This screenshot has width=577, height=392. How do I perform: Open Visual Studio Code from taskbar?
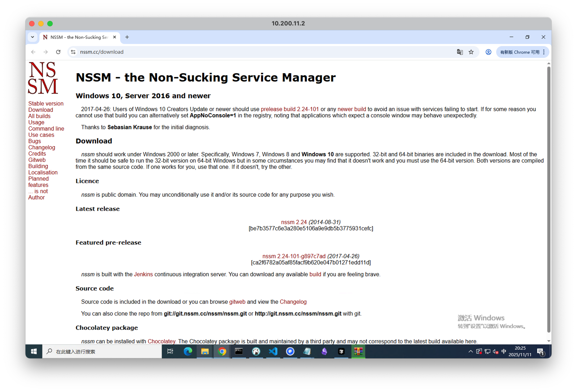pyautogui.click(x=273, y=351)
